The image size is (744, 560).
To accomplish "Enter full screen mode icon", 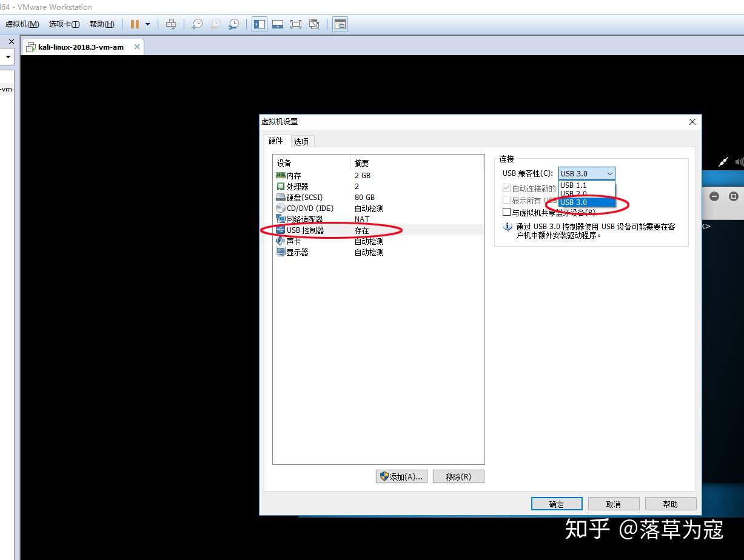I will point(296,24).
